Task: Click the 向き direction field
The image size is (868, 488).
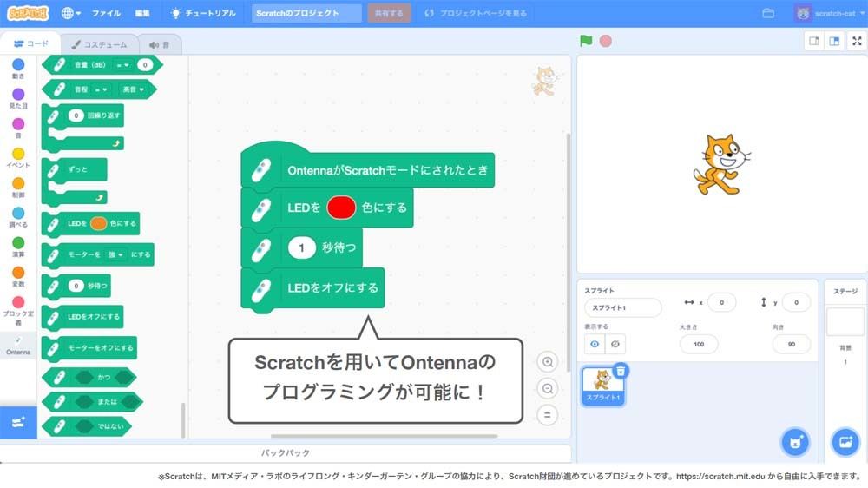Action: (792, 344)
